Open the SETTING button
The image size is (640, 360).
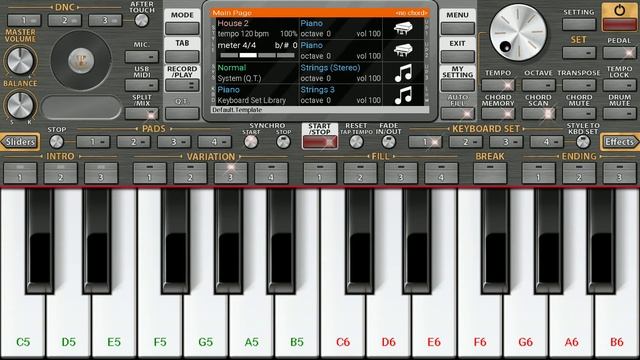(579, 24)
